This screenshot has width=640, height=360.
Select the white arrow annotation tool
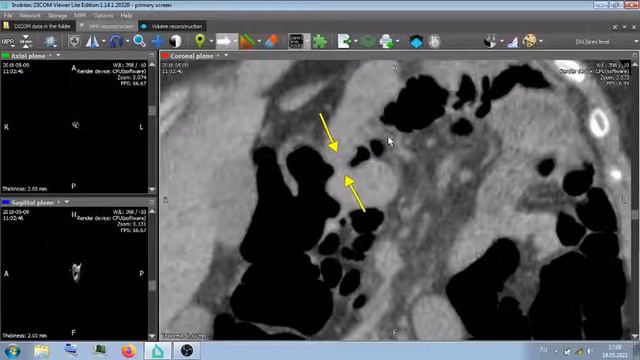point(224,41)
